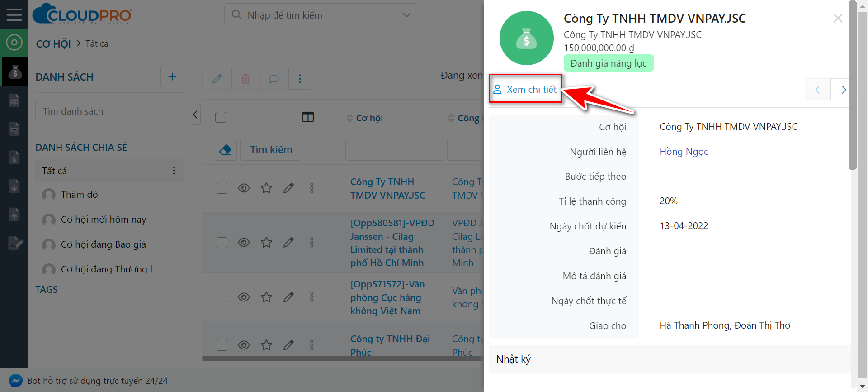Check the Opp571572 Cục hàng không row
Screen dimensions: 868x392
coord(222,297)
